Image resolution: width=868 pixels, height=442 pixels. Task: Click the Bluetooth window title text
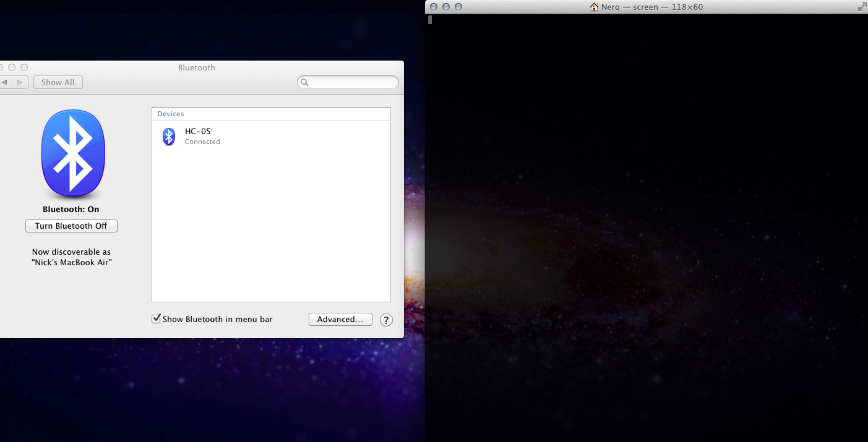coord(197,67)
